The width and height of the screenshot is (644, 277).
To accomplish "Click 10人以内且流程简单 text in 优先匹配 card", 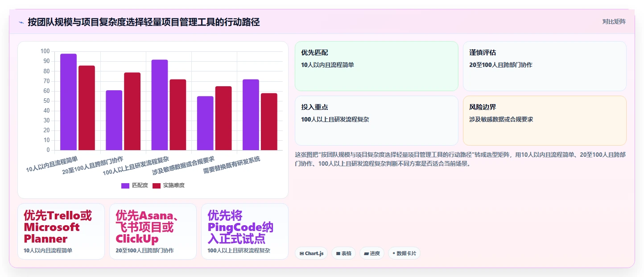I will click(327, 65).
